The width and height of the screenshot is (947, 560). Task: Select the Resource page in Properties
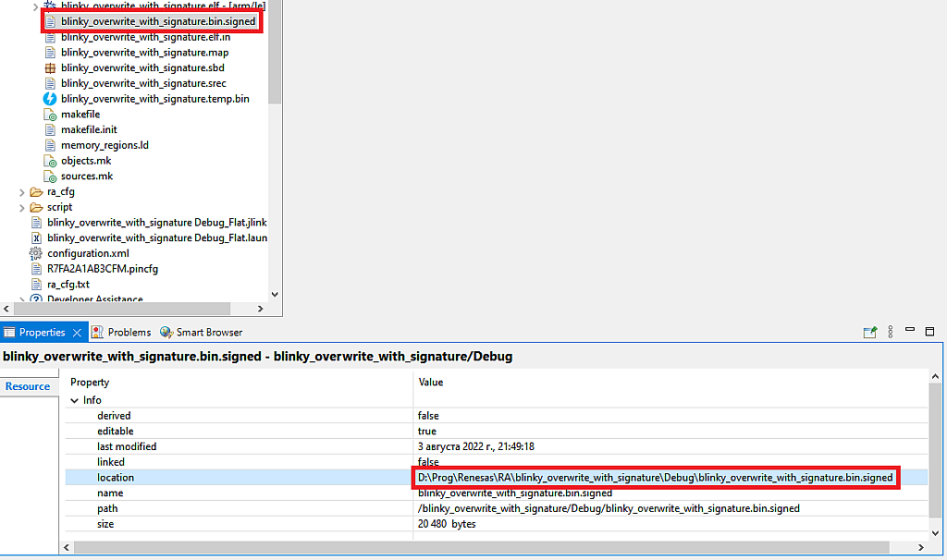click(x=28, y=386)
